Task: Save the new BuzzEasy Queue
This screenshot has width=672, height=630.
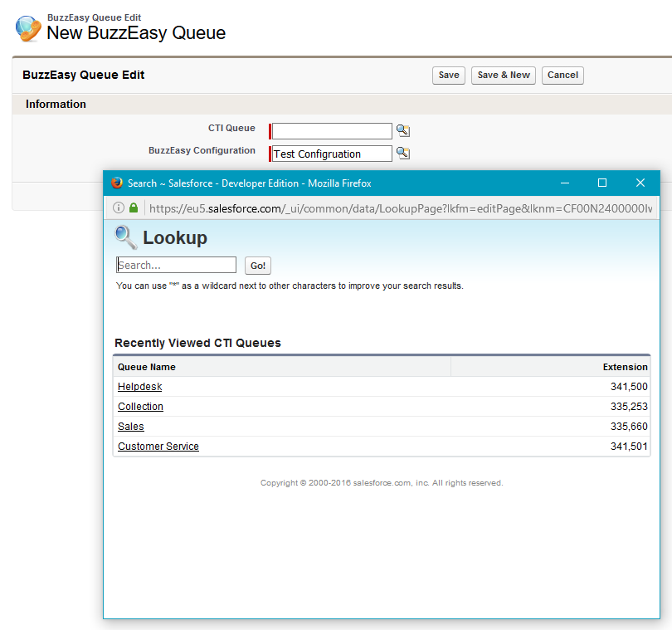Action: point(448,75)
